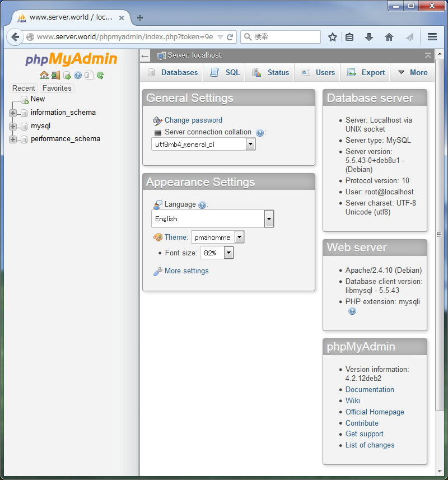Click help icon next to collation

[259, 133]
